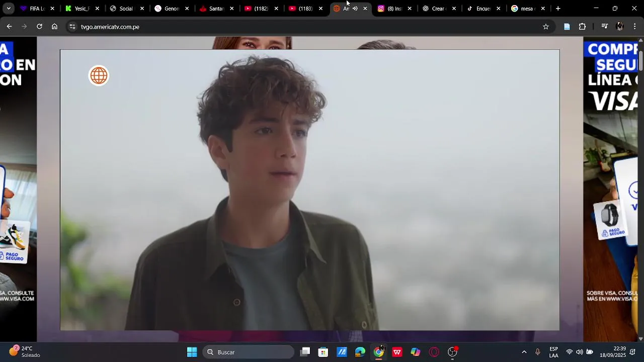Image resolution: width=644 pixels, height=362 pixels.
Task: Switch the ESP LAA input language
Action: (x=553, y=352)
